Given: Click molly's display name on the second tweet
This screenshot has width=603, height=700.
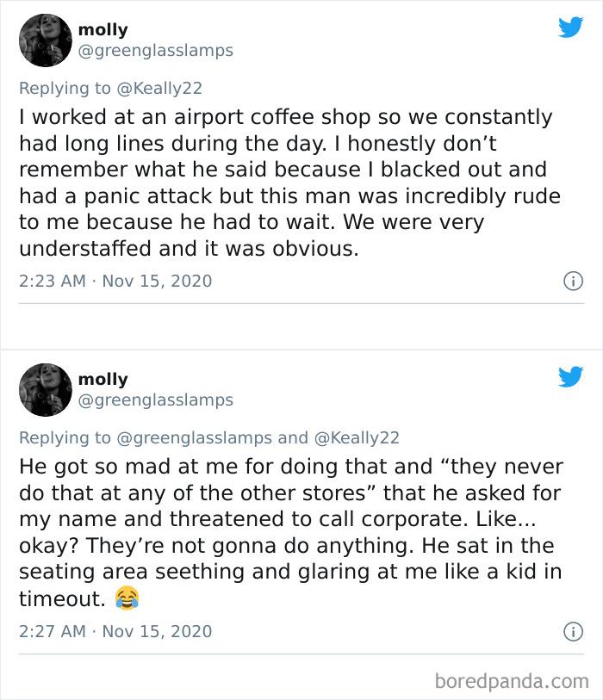Looking at the screenshot, I should pos(102,380).
